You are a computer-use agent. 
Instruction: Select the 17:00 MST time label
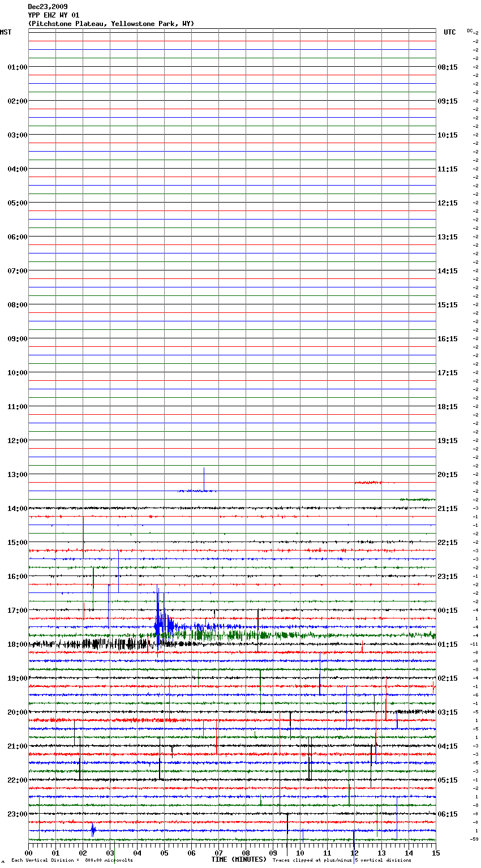pos(18,611)
